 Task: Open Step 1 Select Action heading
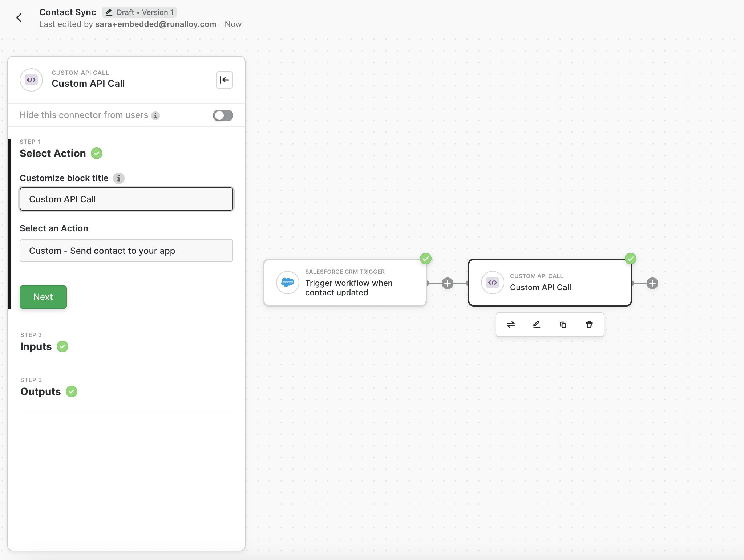tap(53, 153)
